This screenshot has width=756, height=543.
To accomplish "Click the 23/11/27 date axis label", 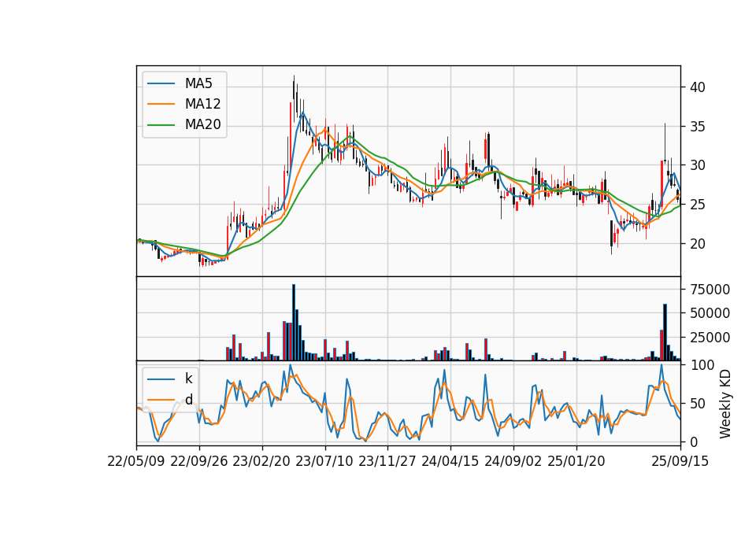I will pyautogui.click(x=387, y=461).
